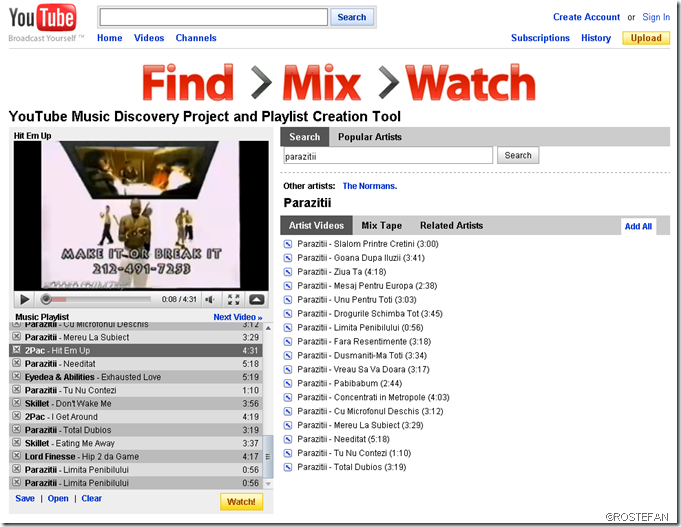The height and width of the screenshot is (527, 681).
Task: Select Skillet - Eating Me Away playlist row
Action: 136,443
